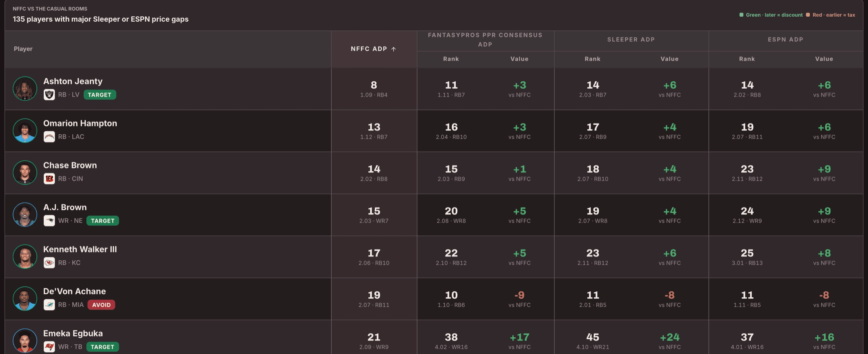
Task: Click Emeka Egbuka's NFFC ADP value 21
Action: coord(374,337)
